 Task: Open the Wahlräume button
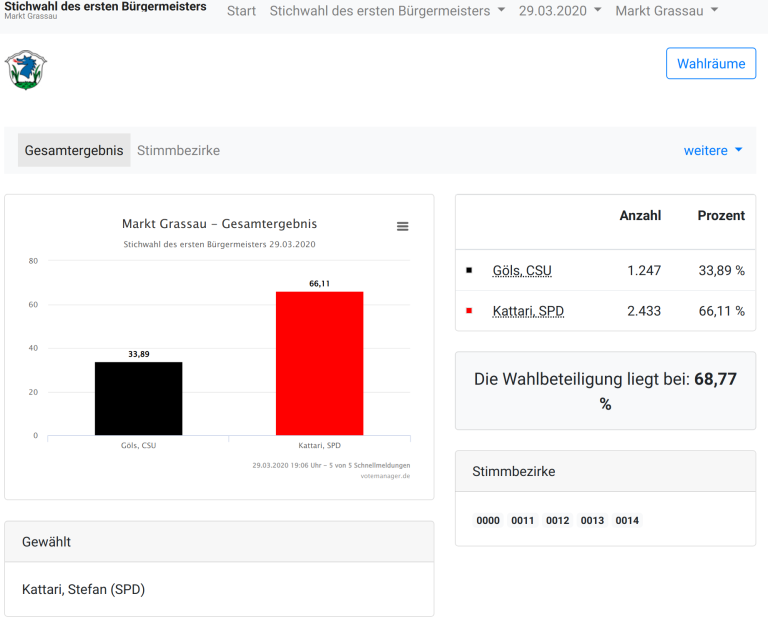coord(711,63)
